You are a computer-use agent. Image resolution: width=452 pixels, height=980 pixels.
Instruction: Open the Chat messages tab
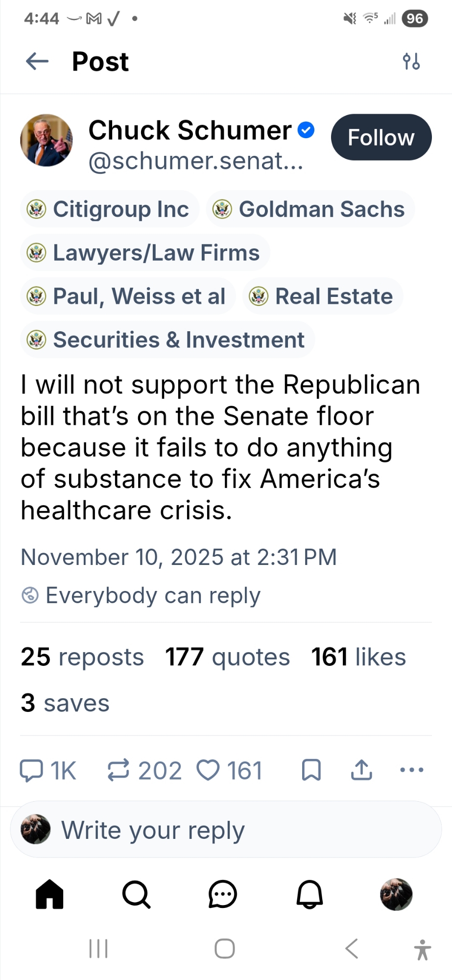pos(223,894)
